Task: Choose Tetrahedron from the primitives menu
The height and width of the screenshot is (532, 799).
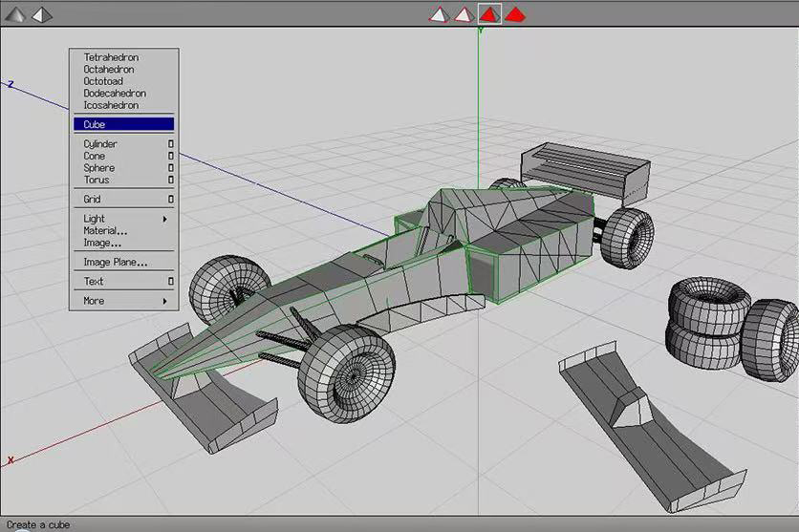Action: pos(111,57)
